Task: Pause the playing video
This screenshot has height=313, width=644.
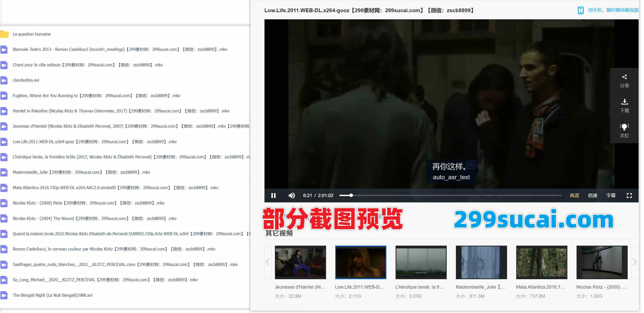Action: (273, 195)
